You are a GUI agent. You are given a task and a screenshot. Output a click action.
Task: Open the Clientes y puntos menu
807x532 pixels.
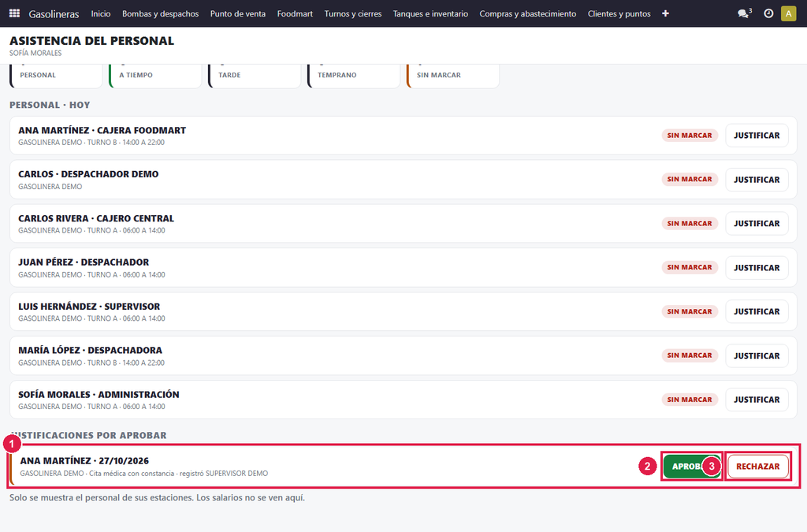tap(619, 14)
